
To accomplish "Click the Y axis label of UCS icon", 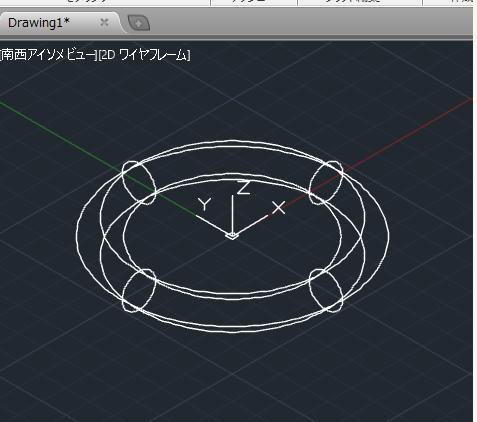I will tap(205, 204).
